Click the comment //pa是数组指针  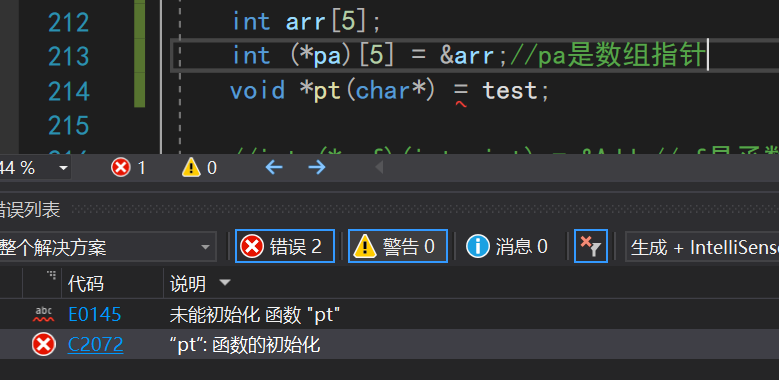tap(608, 56)
